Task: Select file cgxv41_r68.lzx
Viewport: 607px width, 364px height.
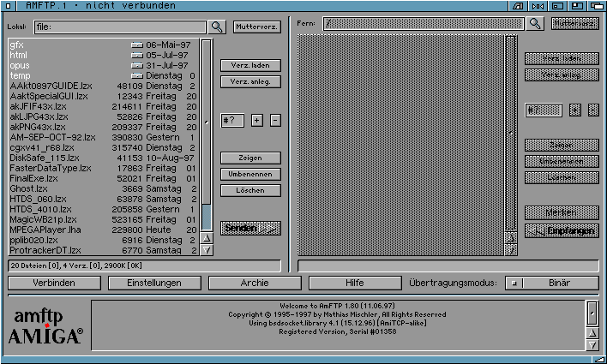Action: 104,147
